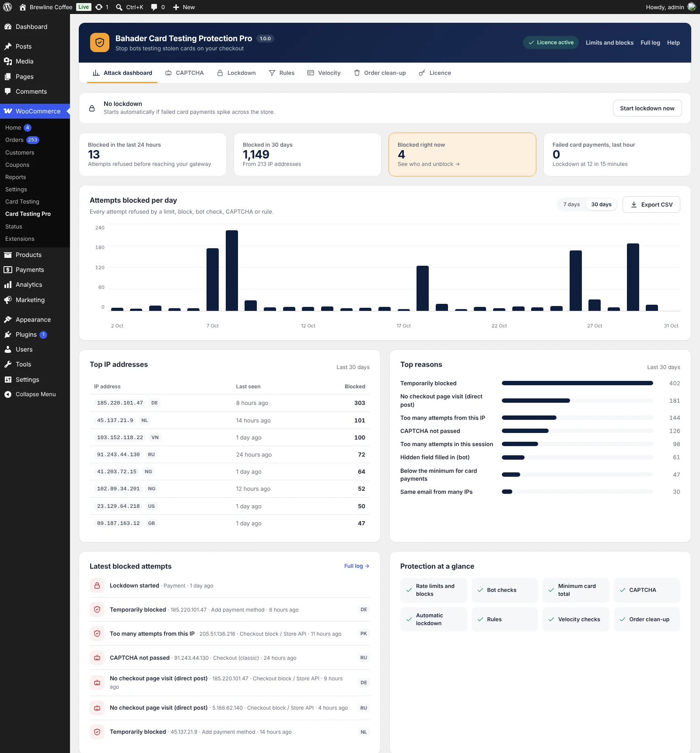The width and height of the screenshot is (700, 753).
Task: Click the WordPress logo icon
Action: [7, 7]
